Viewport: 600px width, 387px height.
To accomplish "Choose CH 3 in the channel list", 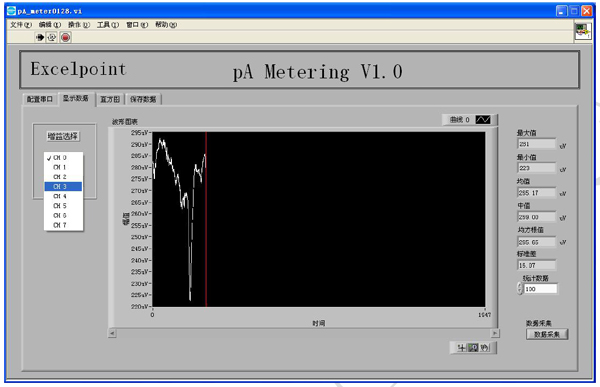I will [x=63, y=186].
